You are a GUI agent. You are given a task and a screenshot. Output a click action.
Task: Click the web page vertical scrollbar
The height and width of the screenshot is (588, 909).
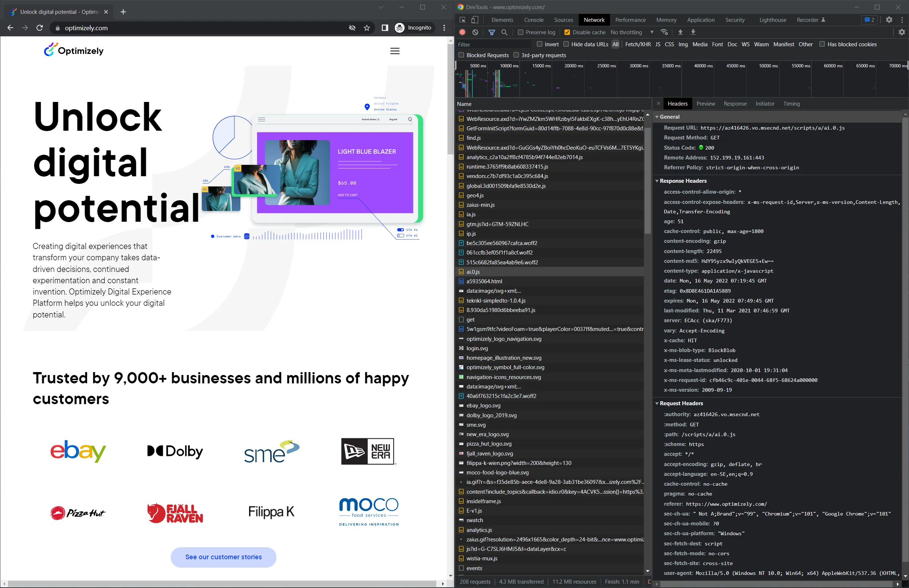coord(451,100)
